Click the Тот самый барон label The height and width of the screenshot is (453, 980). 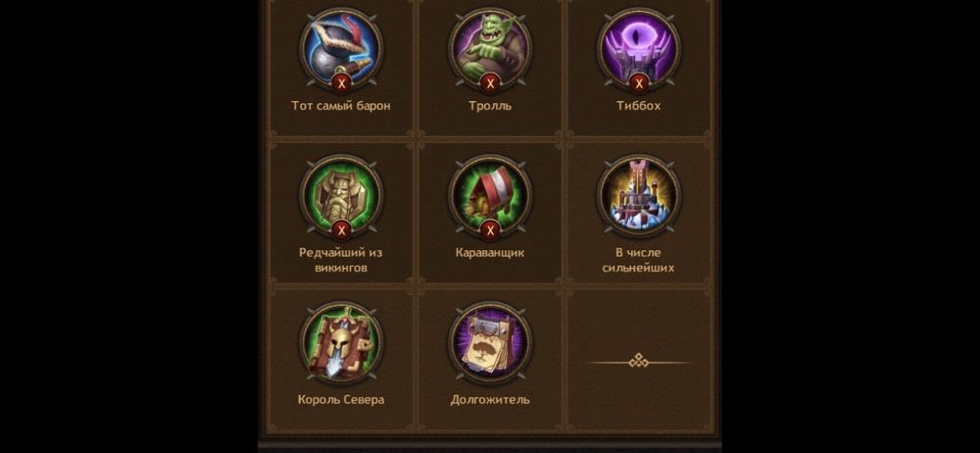pos(341,106)
